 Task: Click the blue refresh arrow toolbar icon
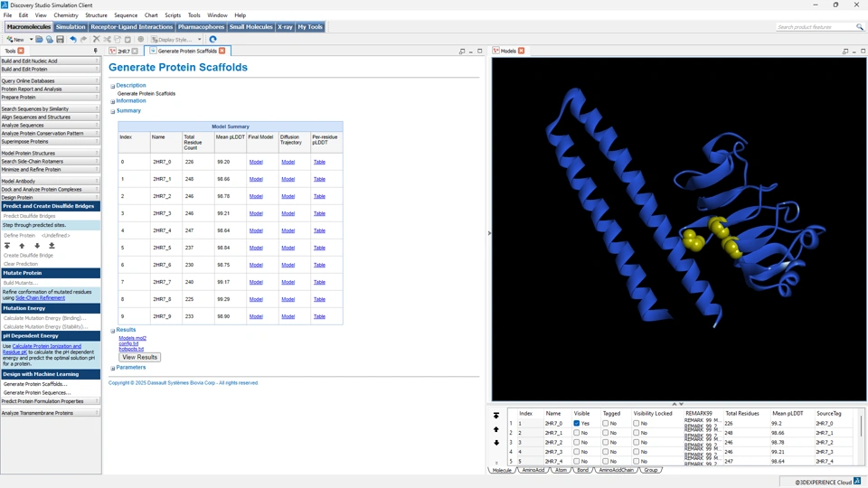coord(212,39)
